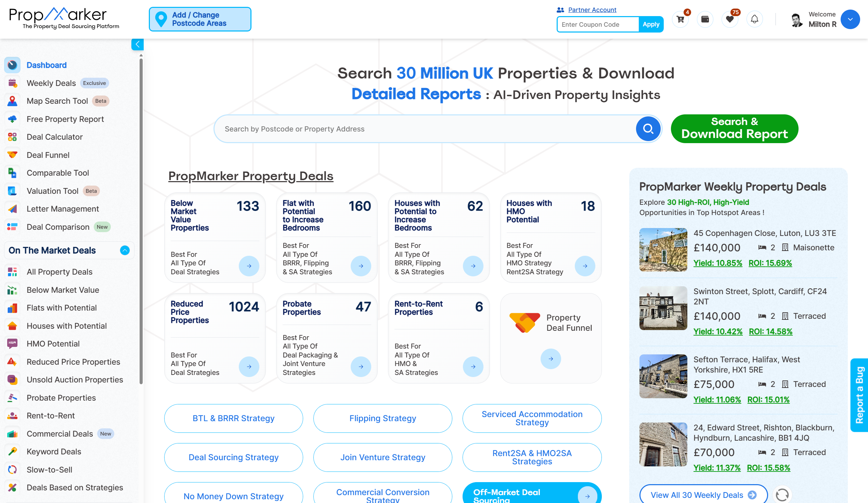Click the Reduced Price Properties warning icon
868x503 pixels.
pos(12,362)
